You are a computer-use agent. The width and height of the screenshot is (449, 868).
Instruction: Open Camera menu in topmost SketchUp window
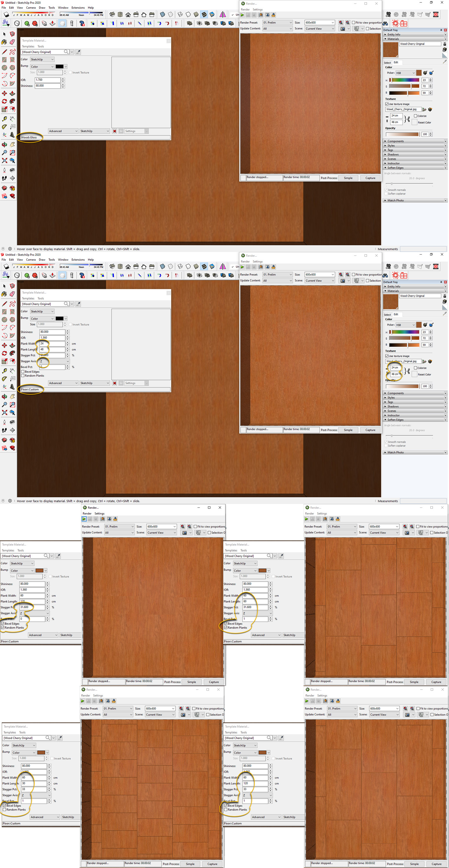[31, 8]
